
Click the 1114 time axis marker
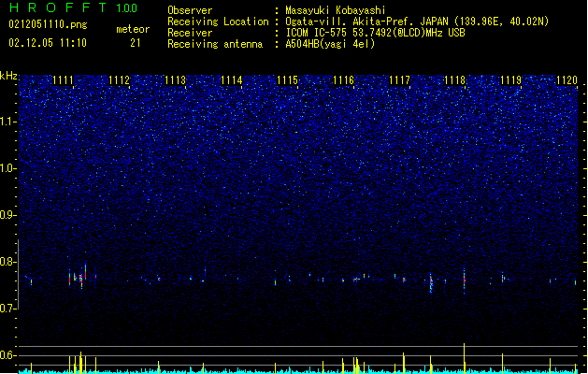[232, 80]
